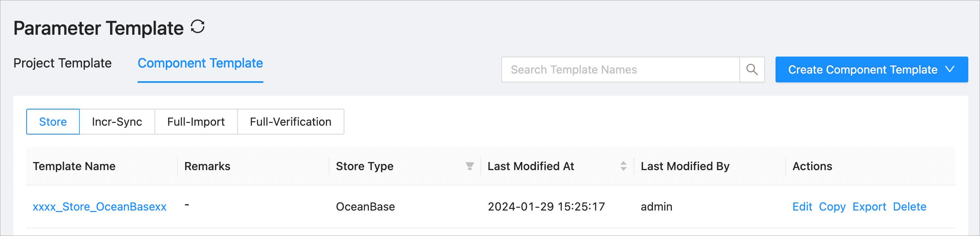Click the Template Name column header
Viewport: 980px width, 236px height.
(x=74, y=166)
